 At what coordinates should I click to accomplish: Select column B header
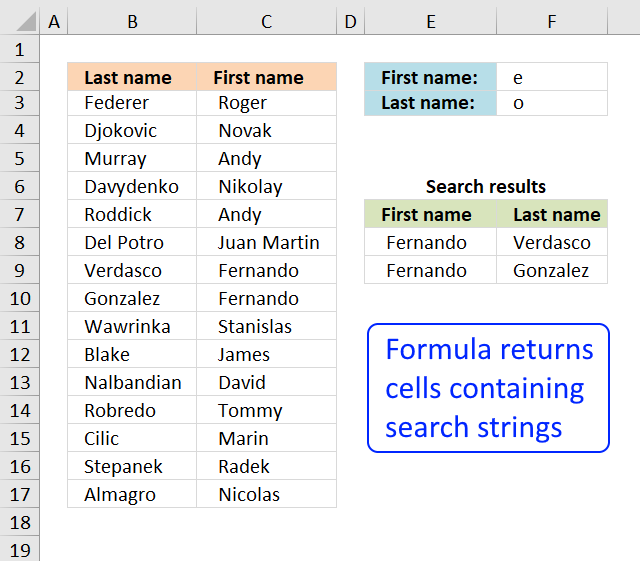[132, 22]
